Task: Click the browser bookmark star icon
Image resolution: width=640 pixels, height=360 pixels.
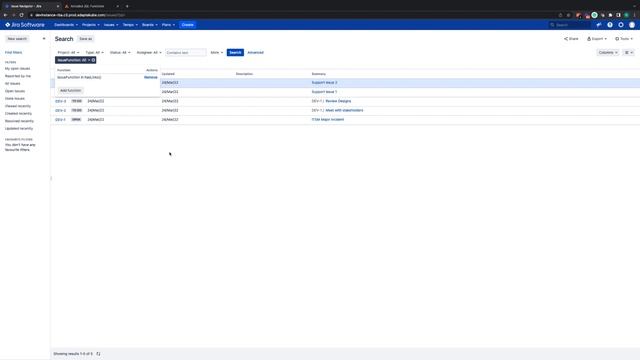Action: (x=568, y=15)
